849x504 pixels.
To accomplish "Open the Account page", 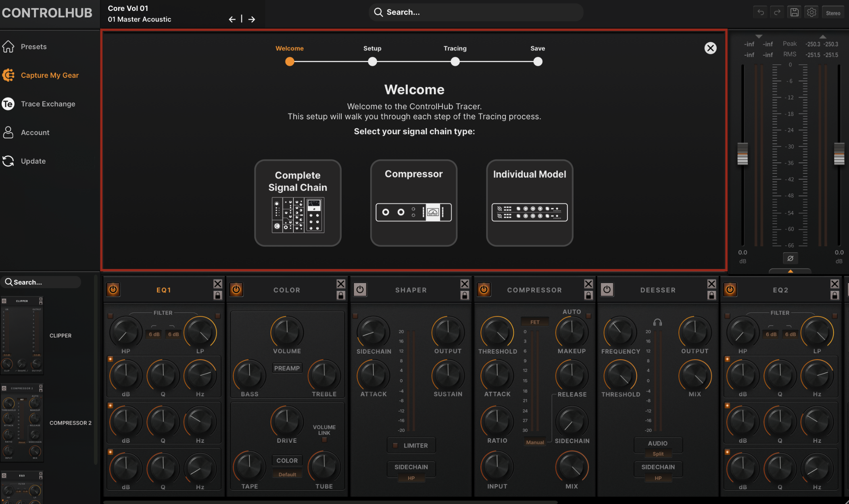I will [26, 133].
